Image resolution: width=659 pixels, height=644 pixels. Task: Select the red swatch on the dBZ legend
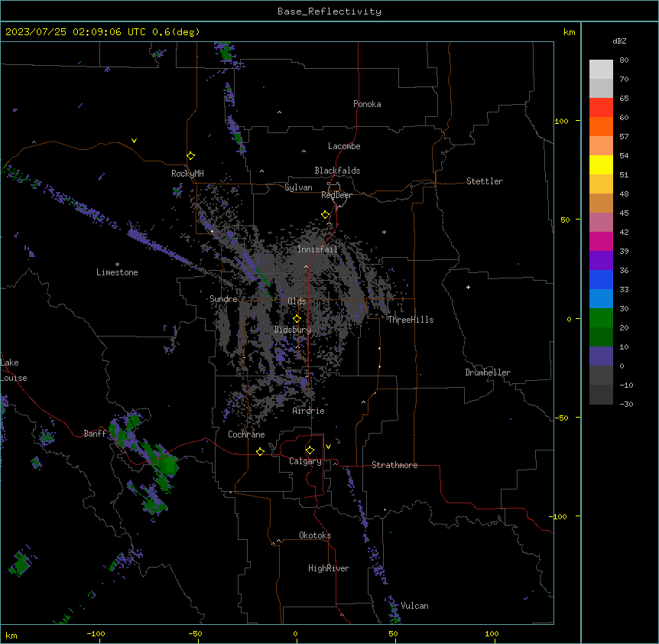pyautogui.click(x=601, y=108)
